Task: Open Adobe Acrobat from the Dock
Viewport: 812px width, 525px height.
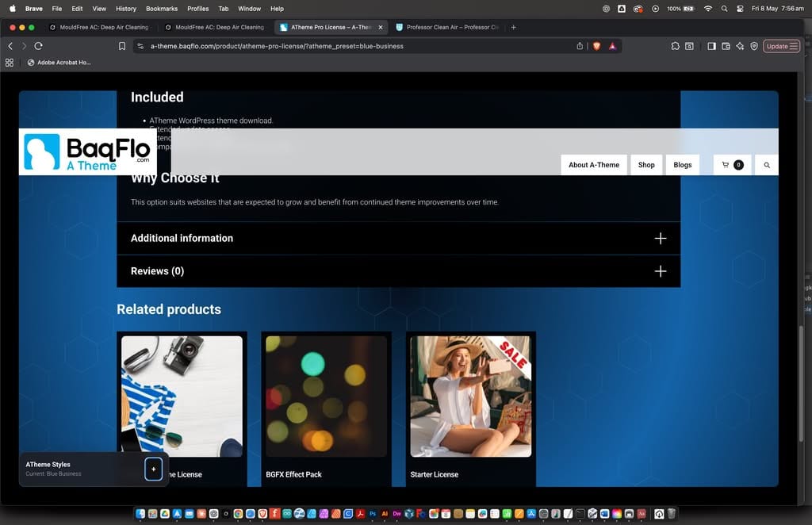Action: pos(361,514)
